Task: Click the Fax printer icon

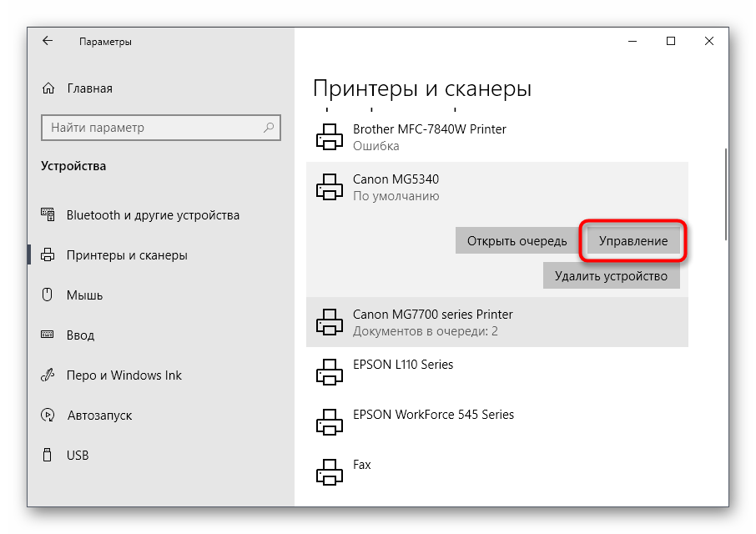Action: [x=330, y=471]
